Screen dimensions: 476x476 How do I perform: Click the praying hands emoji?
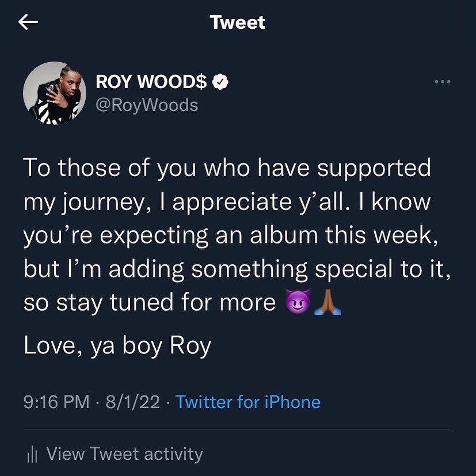coord(329,302)
